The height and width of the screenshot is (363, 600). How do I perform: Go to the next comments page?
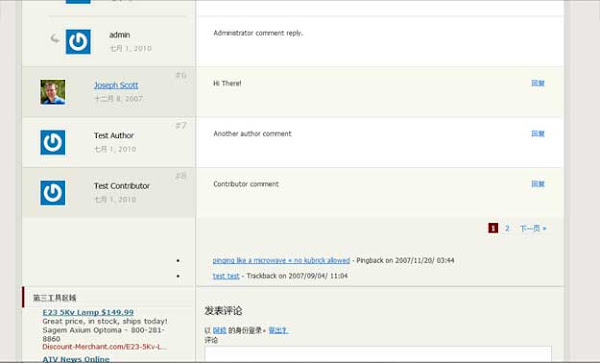tap(533, 228)
